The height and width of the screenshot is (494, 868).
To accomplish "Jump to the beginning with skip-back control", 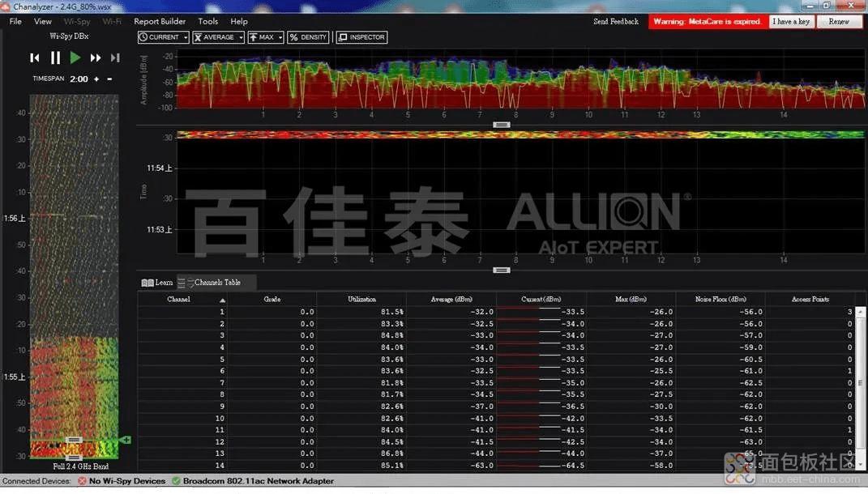I will point(34,57).
